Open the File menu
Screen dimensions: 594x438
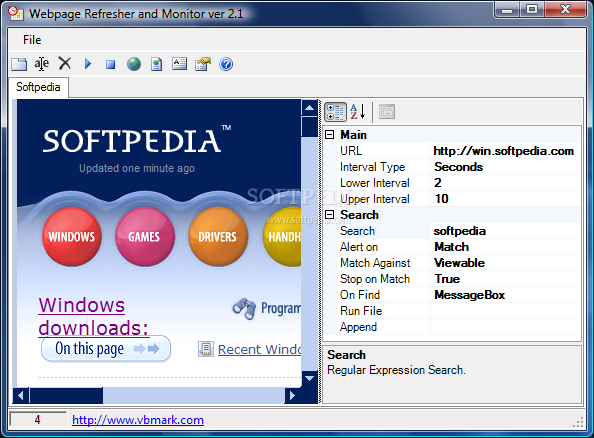(32, 40)
